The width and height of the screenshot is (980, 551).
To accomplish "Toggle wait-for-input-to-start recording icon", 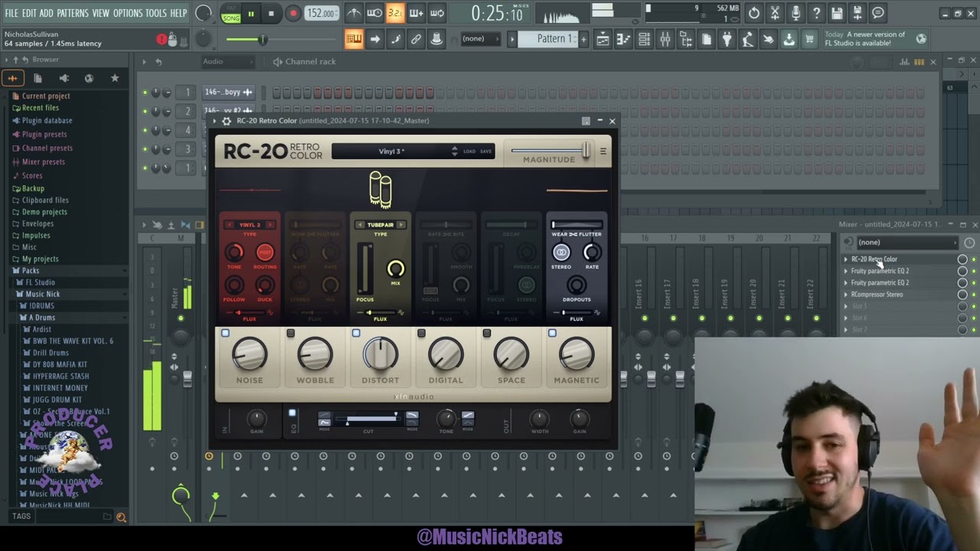I will (374, 13).
